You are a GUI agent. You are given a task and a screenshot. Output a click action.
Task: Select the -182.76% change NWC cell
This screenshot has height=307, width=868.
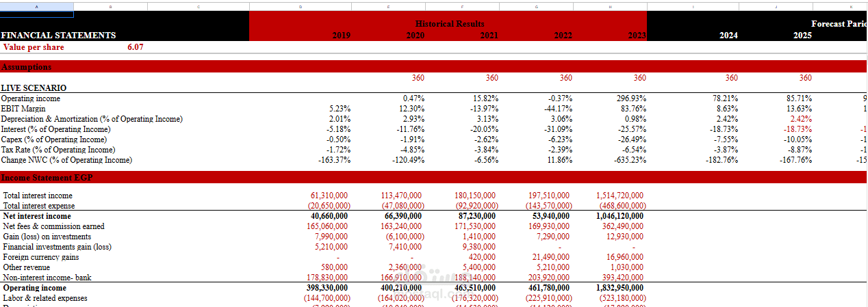[722, 160]
